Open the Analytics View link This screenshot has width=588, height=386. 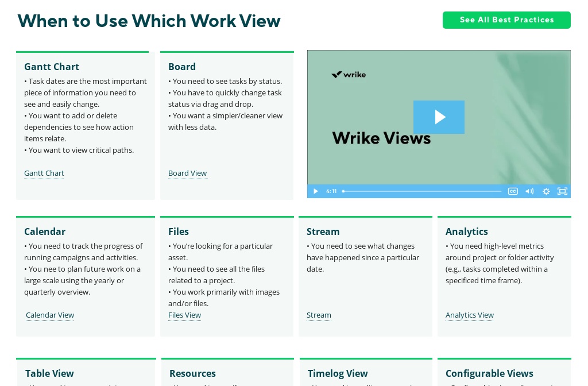pos(469,315)
